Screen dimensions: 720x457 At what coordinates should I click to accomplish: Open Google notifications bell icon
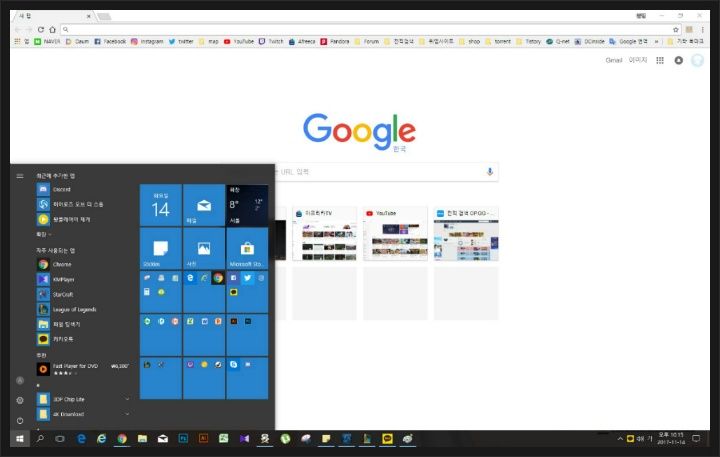679,60
